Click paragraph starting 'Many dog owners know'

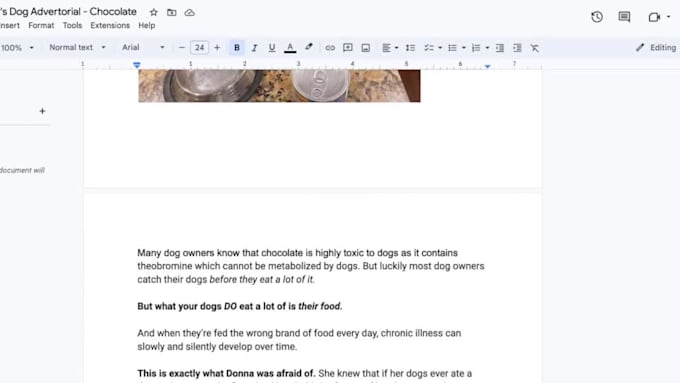[x=311, y=266]
